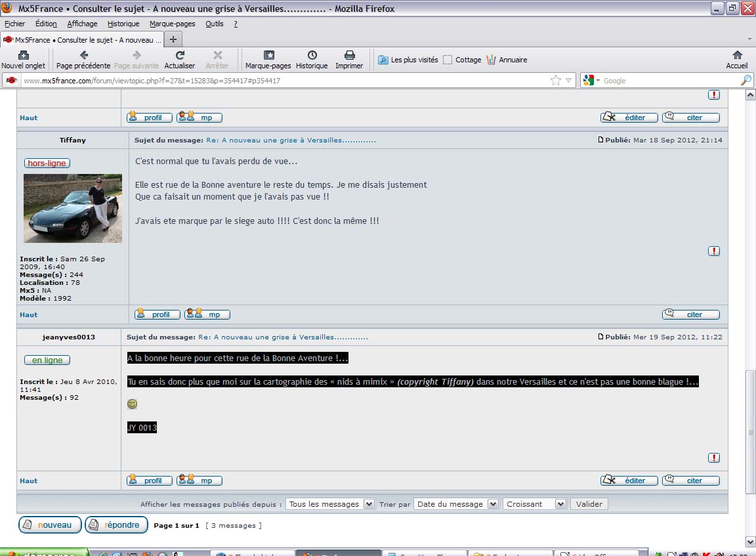The height and width of the screenshot is (556, 756).
Task: Click the Valider button
Action: (589, 504)
